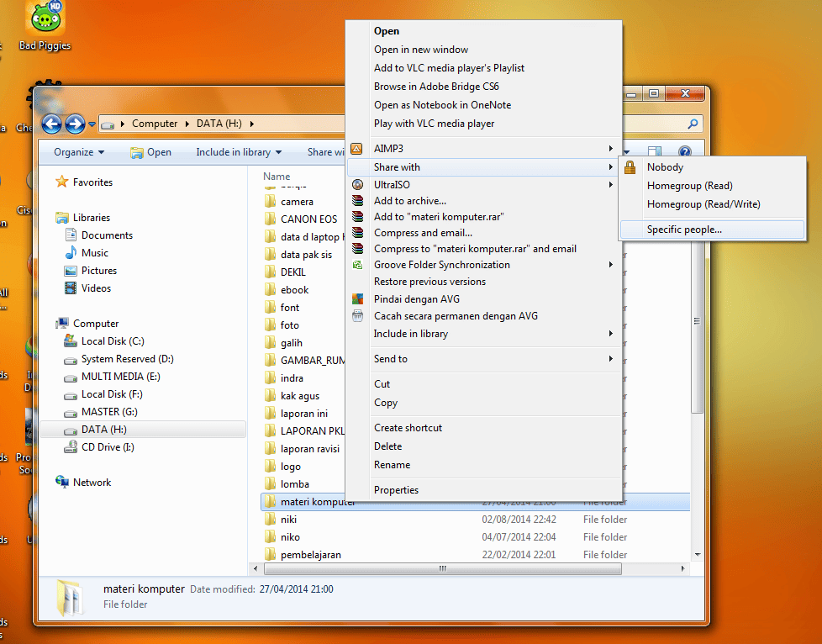The image size is (822, 644).
Task: Click the AIMP3 icon in context menu
Action: click(357, 149)
